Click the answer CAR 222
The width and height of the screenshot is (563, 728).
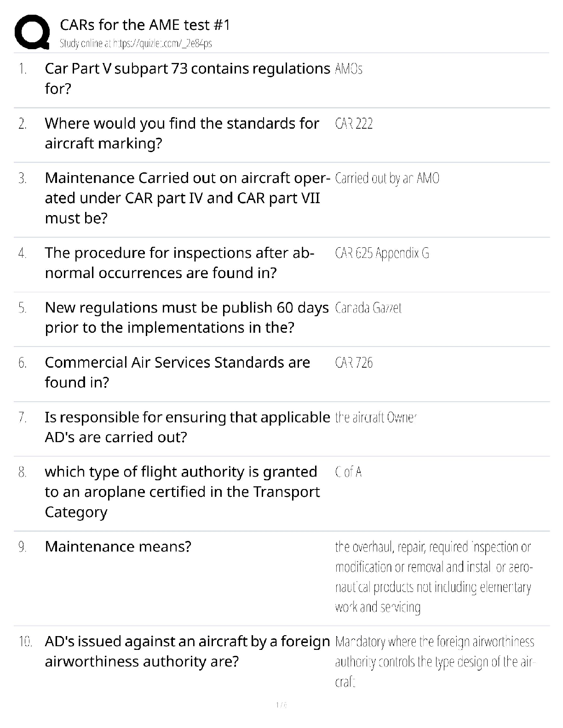point(354,124)
